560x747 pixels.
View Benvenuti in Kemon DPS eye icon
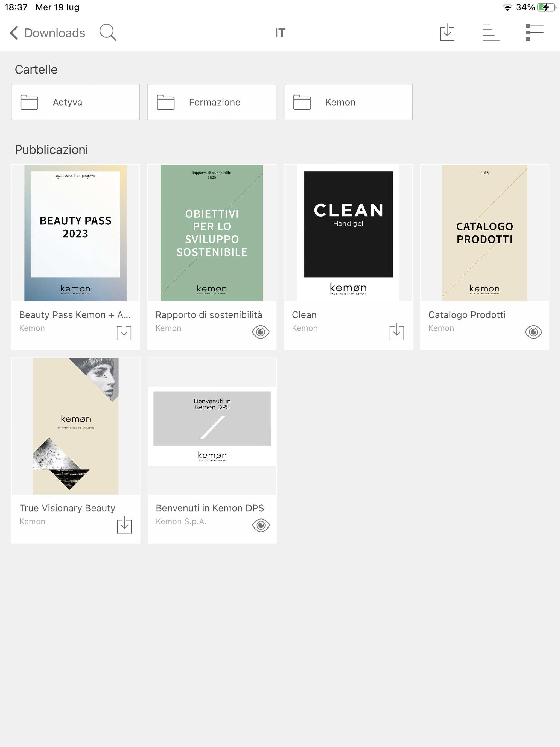tap(261, 525)
